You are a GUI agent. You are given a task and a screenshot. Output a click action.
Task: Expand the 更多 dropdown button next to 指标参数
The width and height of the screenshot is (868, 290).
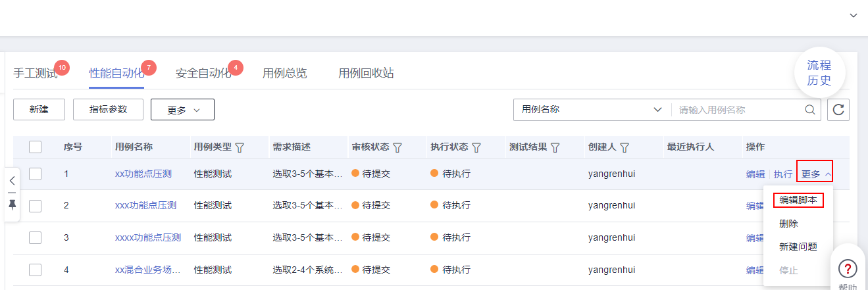(x=182, y=110)
